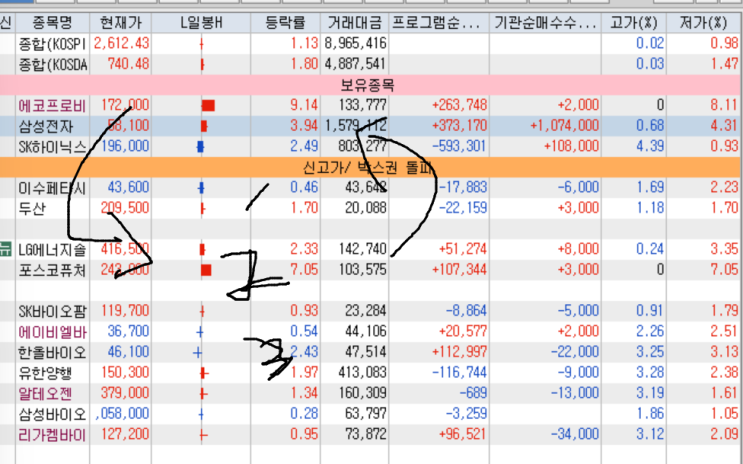The height and width of the screenshot is (464, 743).
Task: Sort by the 등락률 column header
Action: (x=285, y=22)
